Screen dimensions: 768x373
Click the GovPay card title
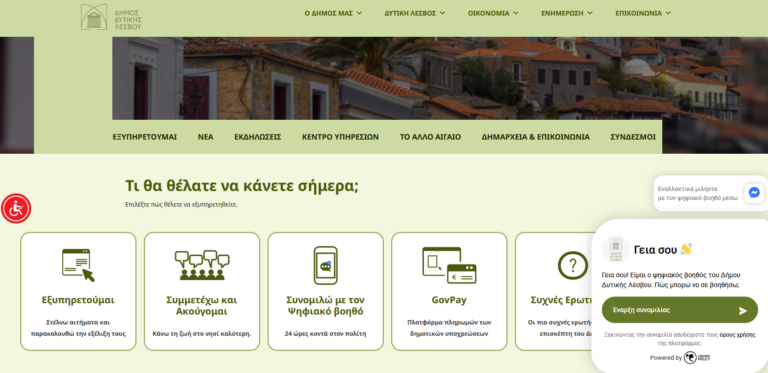pos(449,300)
